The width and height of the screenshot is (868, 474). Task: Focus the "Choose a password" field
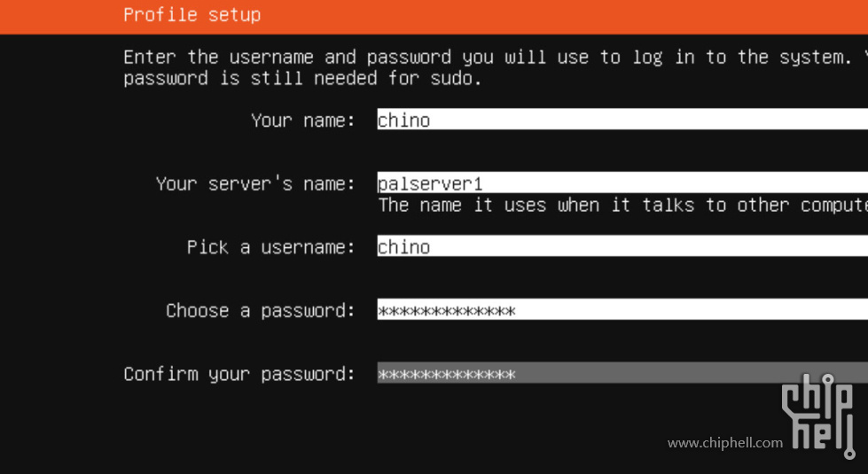tap(622, 310)
